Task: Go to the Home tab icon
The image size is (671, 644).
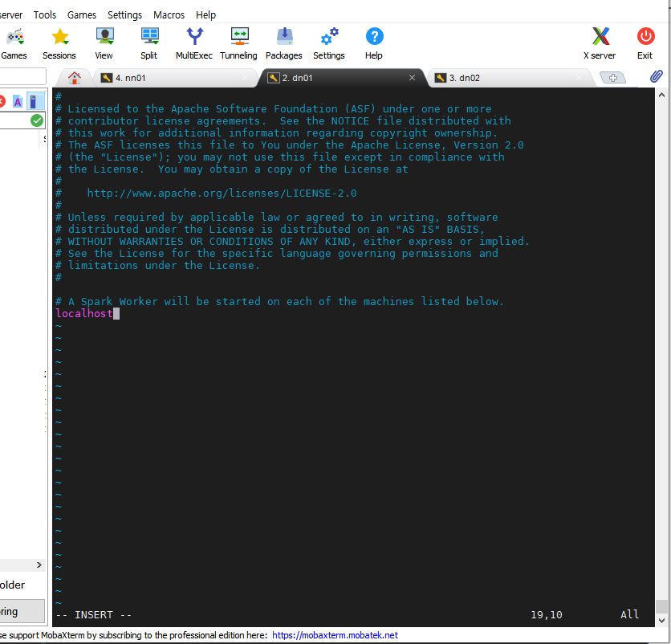Action: tap(75, 78)
